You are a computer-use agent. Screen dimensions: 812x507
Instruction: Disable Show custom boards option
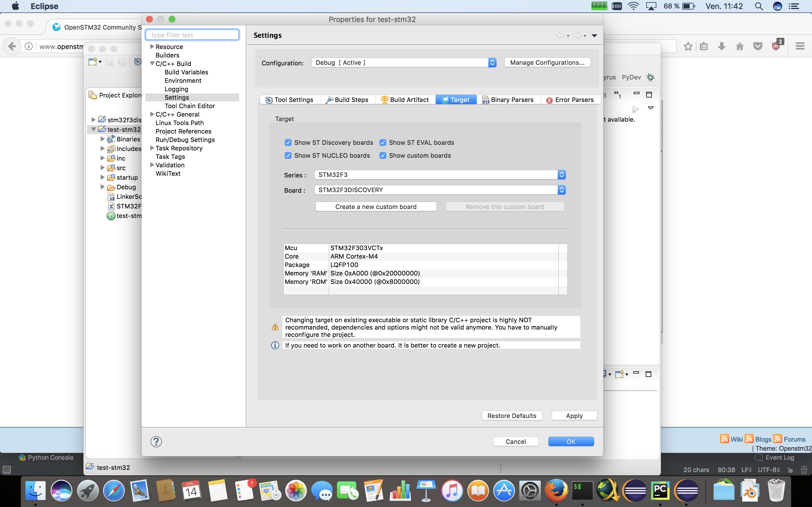click(383, 155)
